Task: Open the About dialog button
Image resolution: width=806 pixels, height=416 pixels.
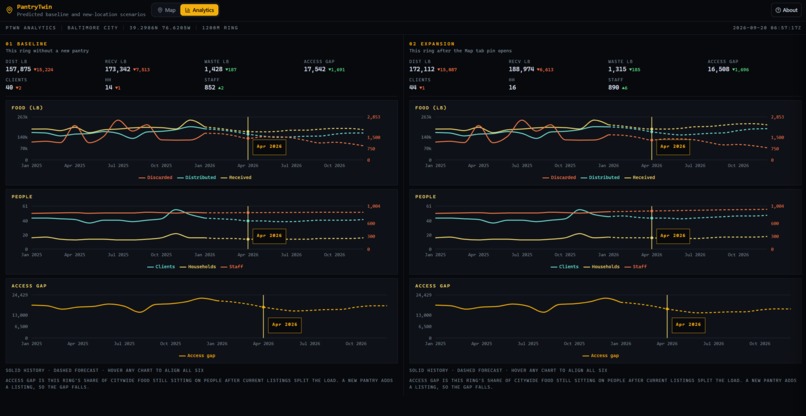Action: 786,10
